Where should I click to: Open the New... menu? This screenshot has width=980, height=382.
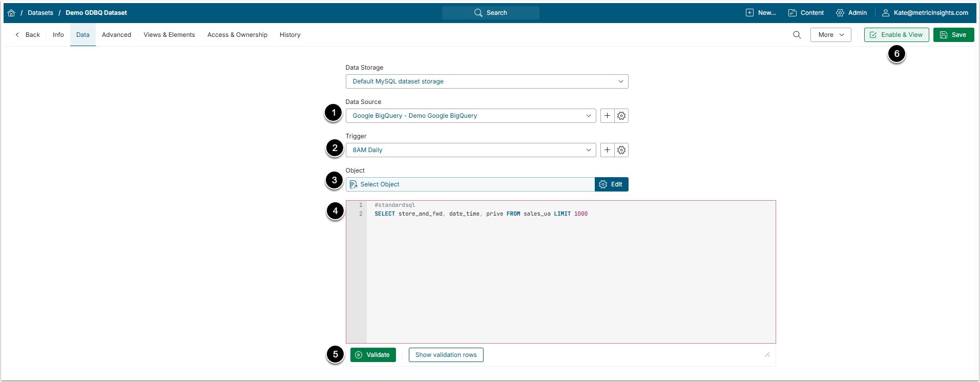point(761,13)
